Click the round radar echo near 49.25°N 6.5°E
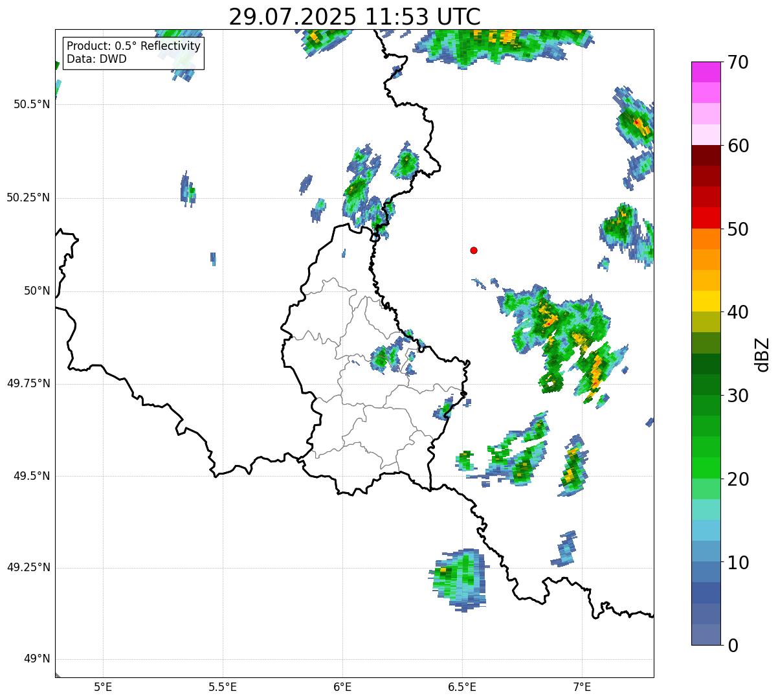This screenshot has height=700, width=778. click(x=458, y=579)
